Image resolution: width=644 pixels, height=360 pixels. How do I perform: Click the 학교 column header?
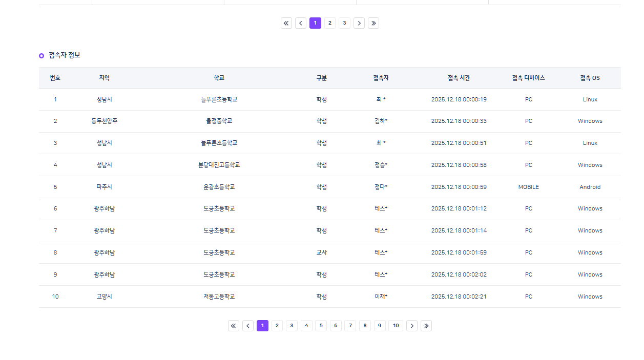pyautogui.click(x=219, y=78)
